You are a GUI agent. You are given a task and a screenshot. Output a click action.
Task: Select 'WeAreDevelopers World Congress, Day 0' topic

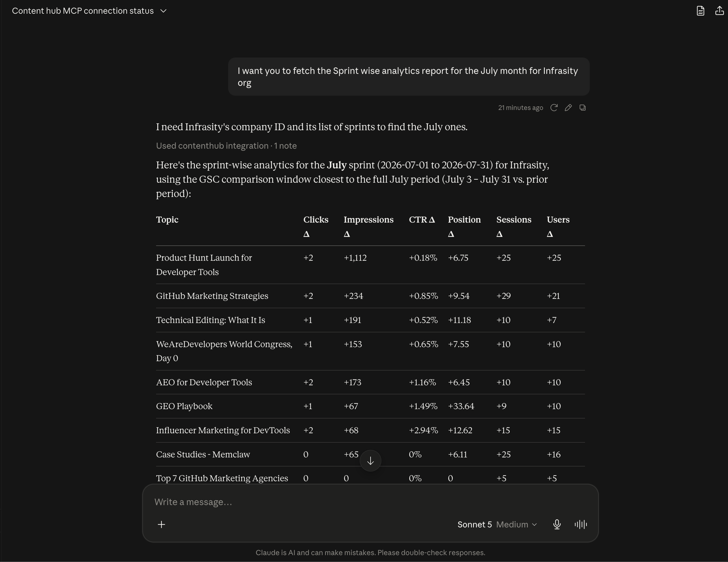(x=224, y=351)
